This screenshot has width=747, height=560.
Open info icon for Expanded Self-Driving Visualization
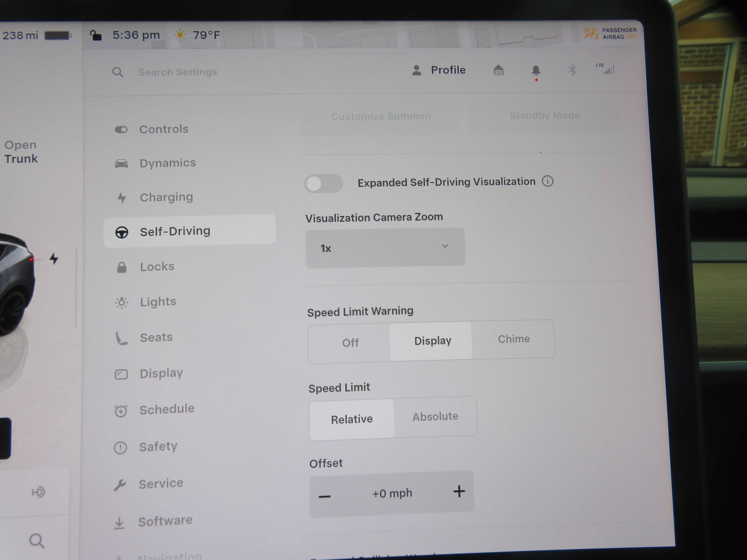click(x=547, y=181)
